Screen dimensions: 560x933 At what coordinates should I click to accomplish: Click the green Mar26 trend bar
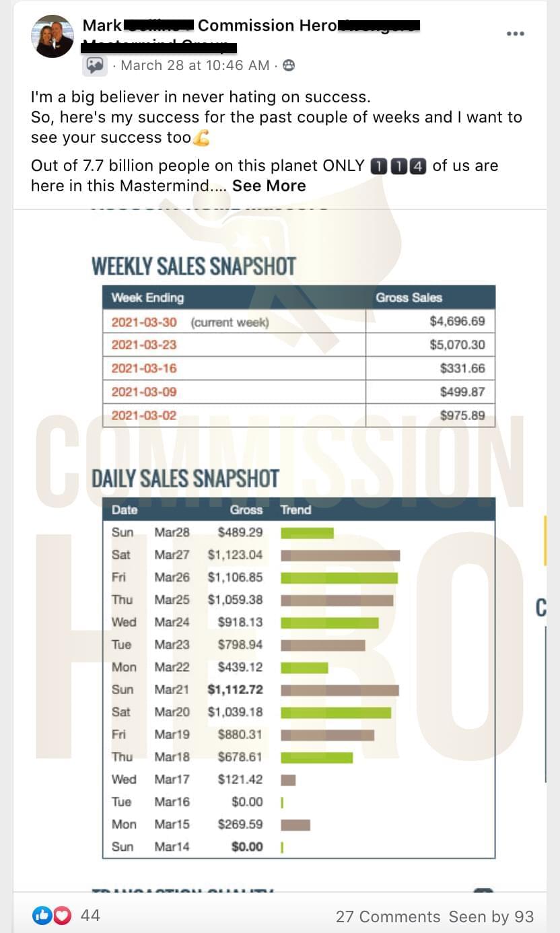point(339,578)
